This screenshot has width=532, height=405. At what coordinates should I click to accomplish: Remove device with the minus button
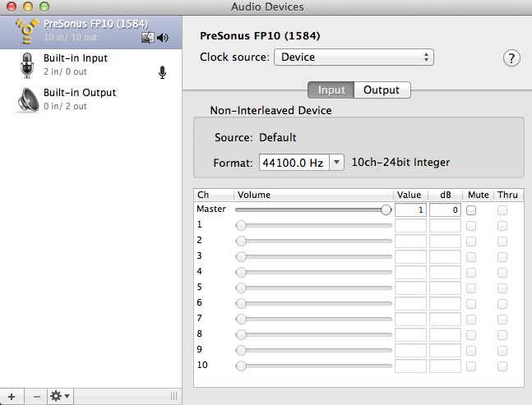(x=36, y=396)
